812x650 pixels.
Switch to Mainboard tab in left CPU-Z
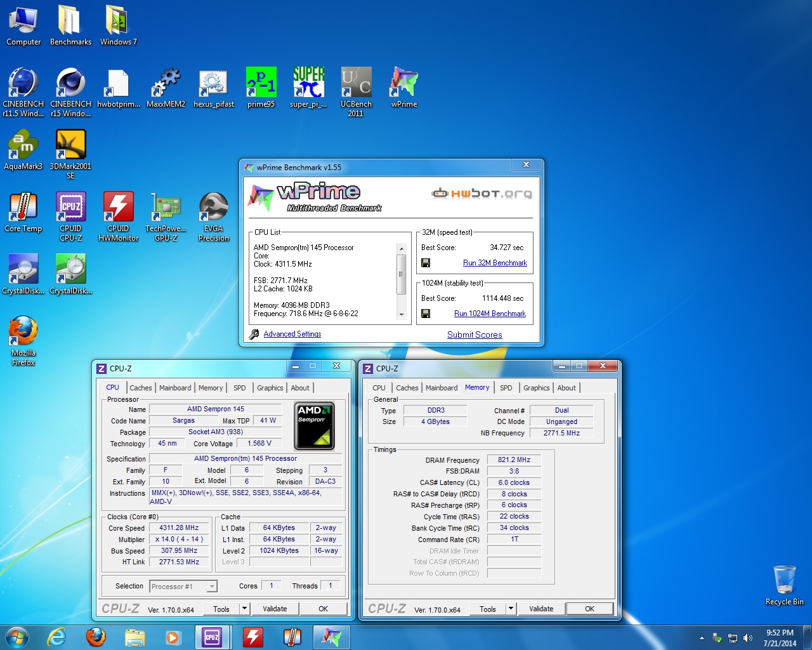(x=175, y=388)
